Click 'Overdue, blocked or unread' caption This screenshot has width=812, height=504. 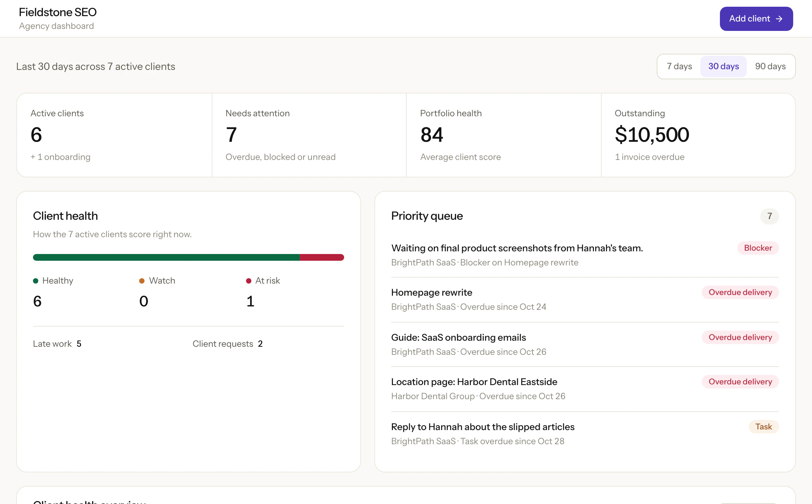(x=281, y=157)
